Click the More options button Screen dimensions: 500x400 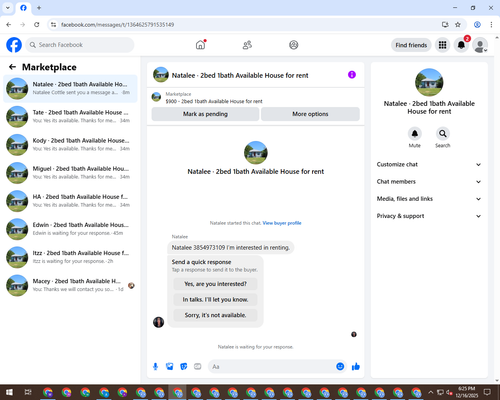coord(310,114)
